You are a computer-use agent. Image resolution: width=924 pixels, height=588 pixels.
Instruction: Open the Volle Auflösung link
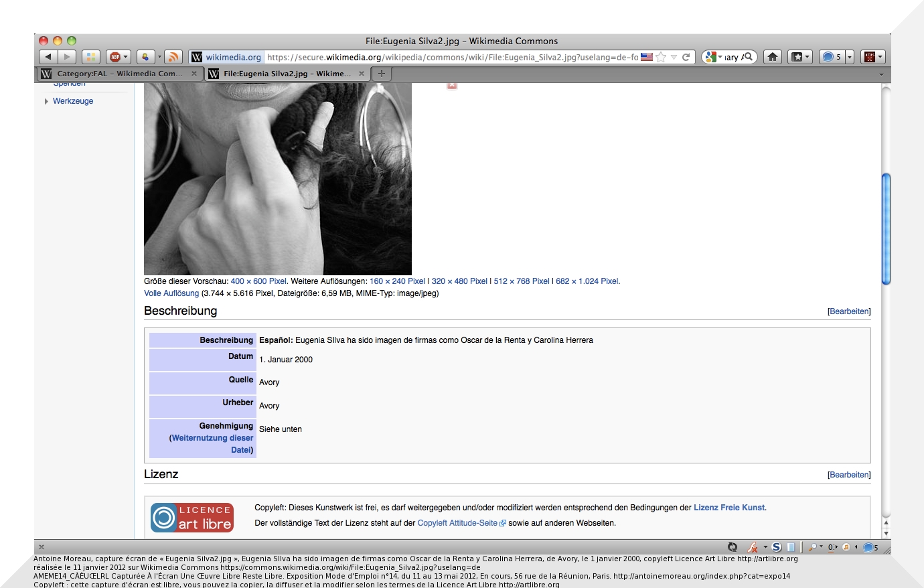coord(171,293)
